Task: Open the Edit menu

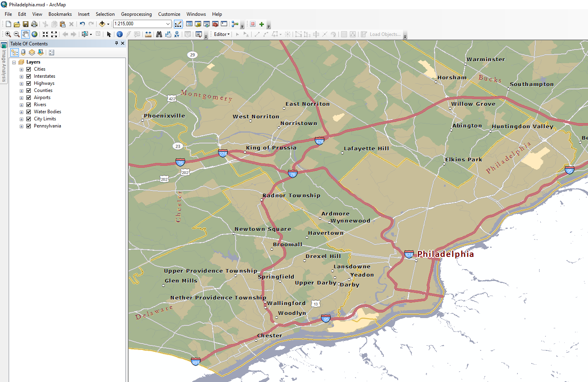Action: pos(22,14)
